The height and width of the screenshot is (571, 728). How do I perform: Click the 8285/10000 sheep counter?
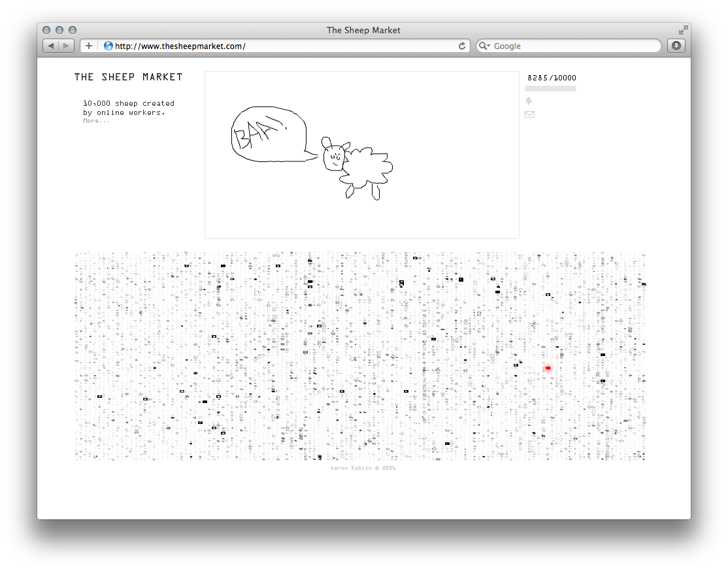[x=552, y=78]
